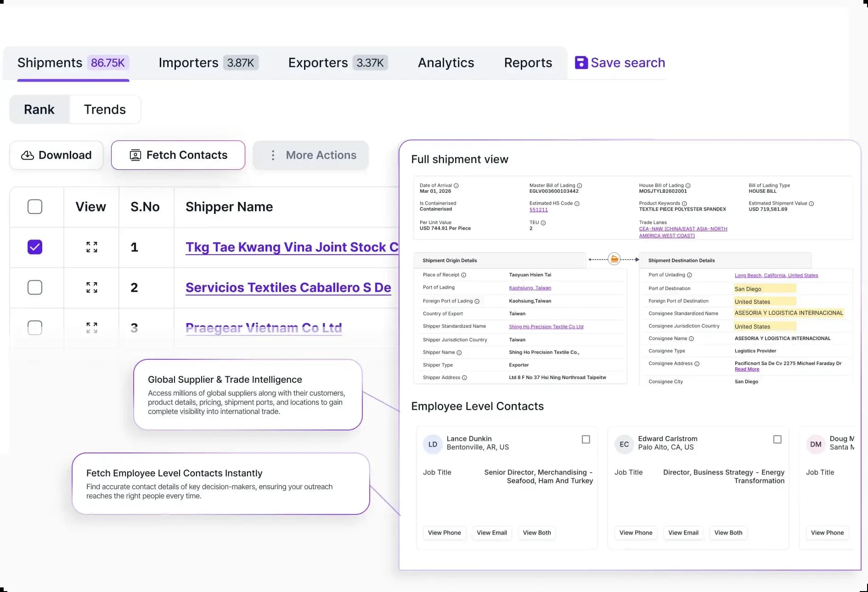Tick the select-all header checkbox
This screenshot has width=868, height=592.
coord(35,207)
